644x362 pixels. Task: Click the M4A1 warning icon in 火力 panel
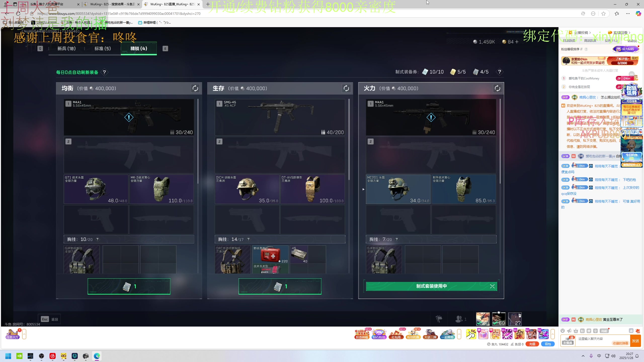431,117
